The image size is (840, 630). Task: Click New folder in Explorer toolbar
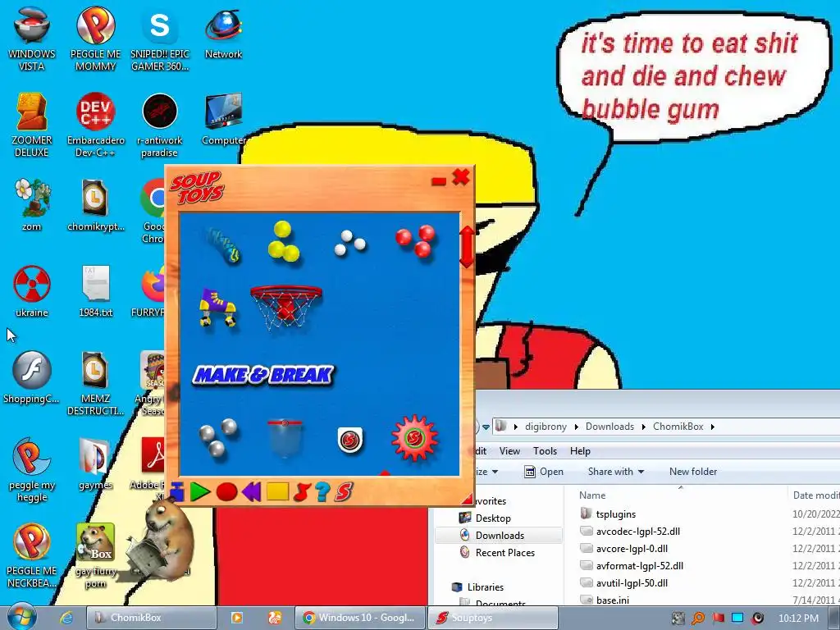coord(693,472)
